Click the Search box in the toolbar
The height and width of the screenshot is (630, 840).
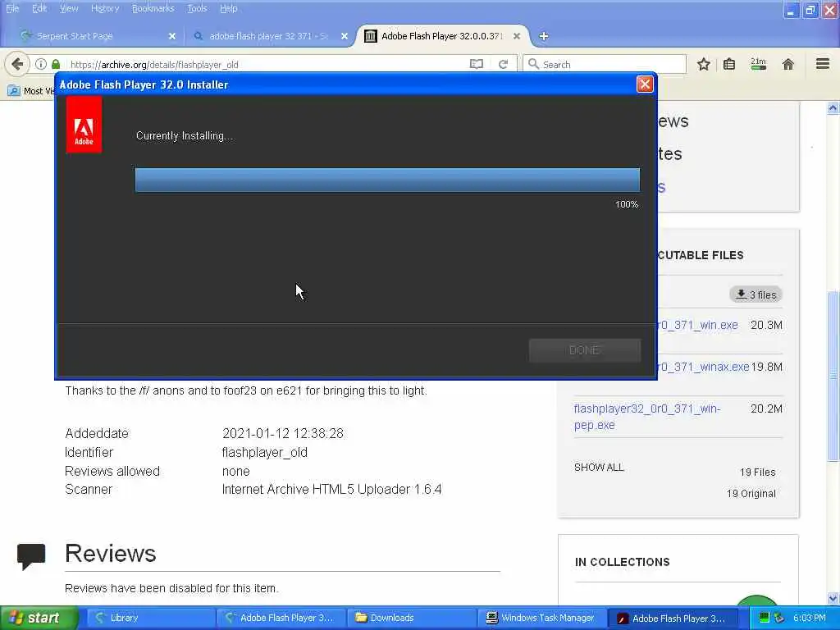click(605, 64)
